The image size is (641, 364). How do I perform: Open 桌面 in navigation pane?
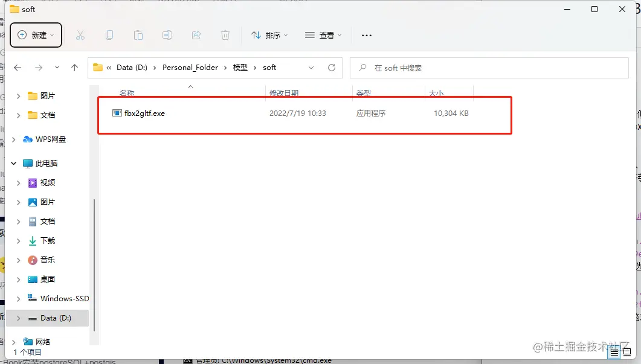[x=47, y=279]
